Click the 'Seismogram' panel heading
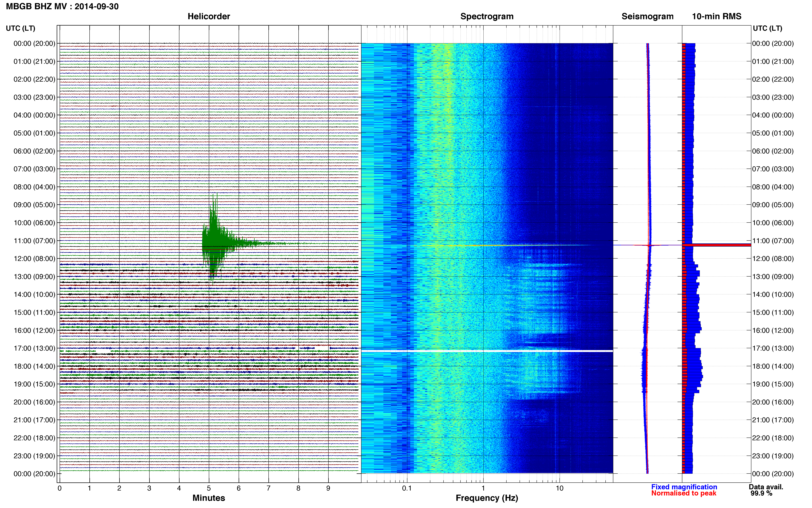Screen dimensions: 812x508 tap(648, 16)
